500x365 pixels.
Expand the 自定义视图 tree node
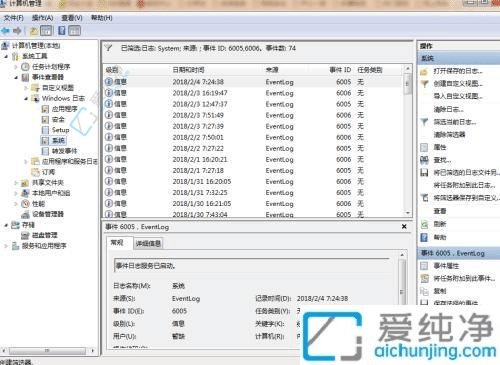click(26, 88)
